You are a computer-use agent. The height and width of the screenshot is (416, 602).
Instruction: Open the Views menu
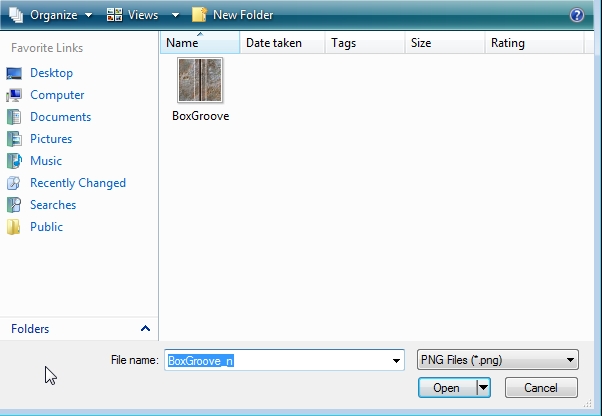tap(132, 15)
